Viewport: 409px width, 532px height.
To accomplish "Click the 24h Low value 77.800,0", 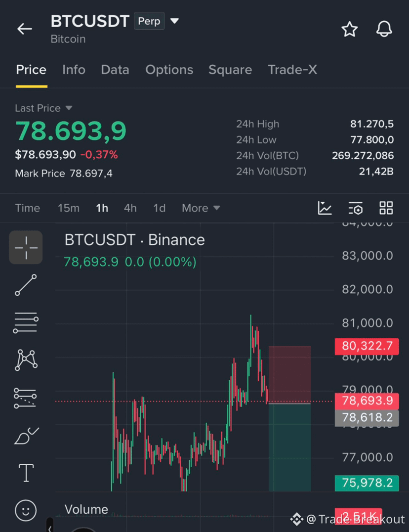I will [x=372, y=140].
